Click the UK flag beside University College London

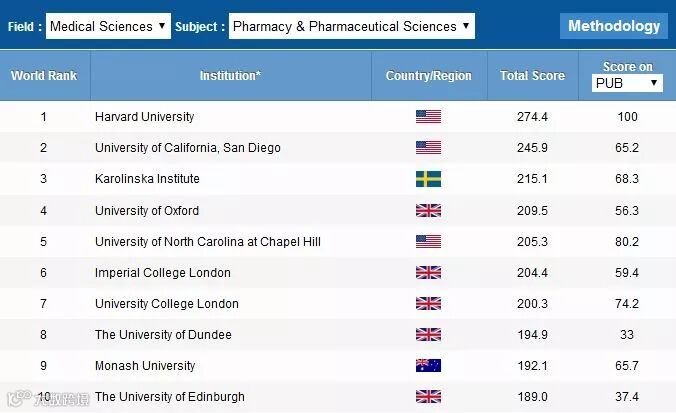(x=428, y=304)
